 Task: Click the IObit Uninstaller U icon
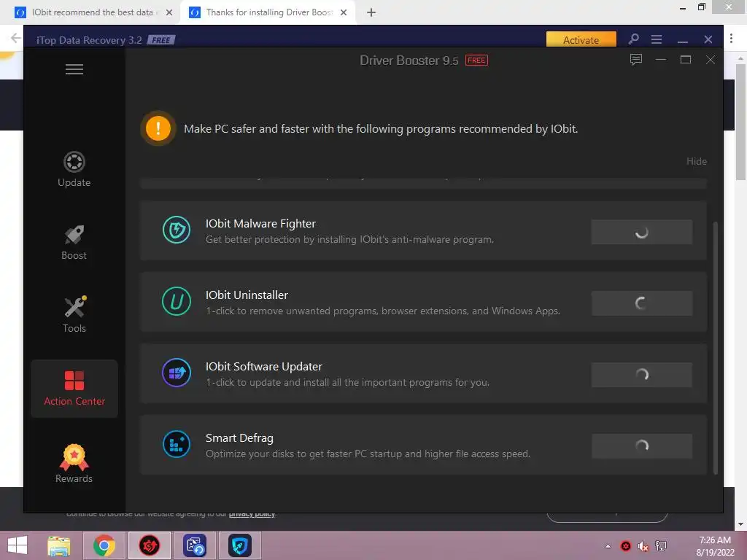177,301
